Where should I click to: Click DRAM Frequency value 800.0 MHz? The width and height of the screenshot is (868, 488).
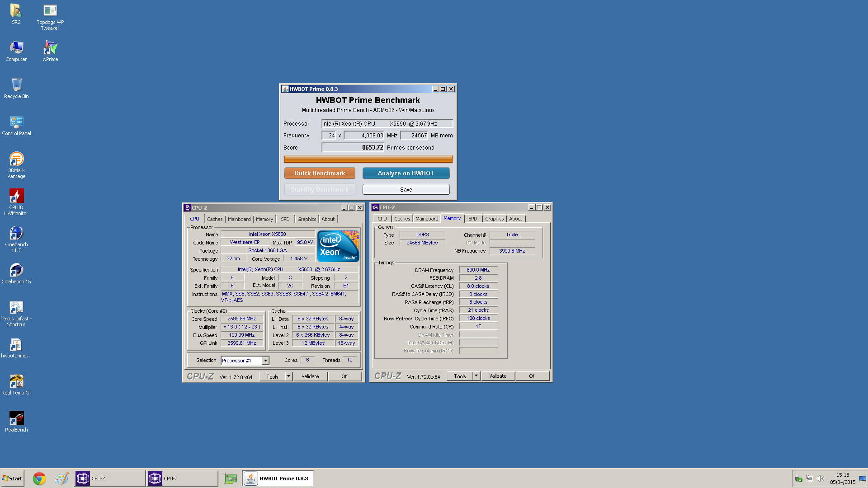(478, 270)
